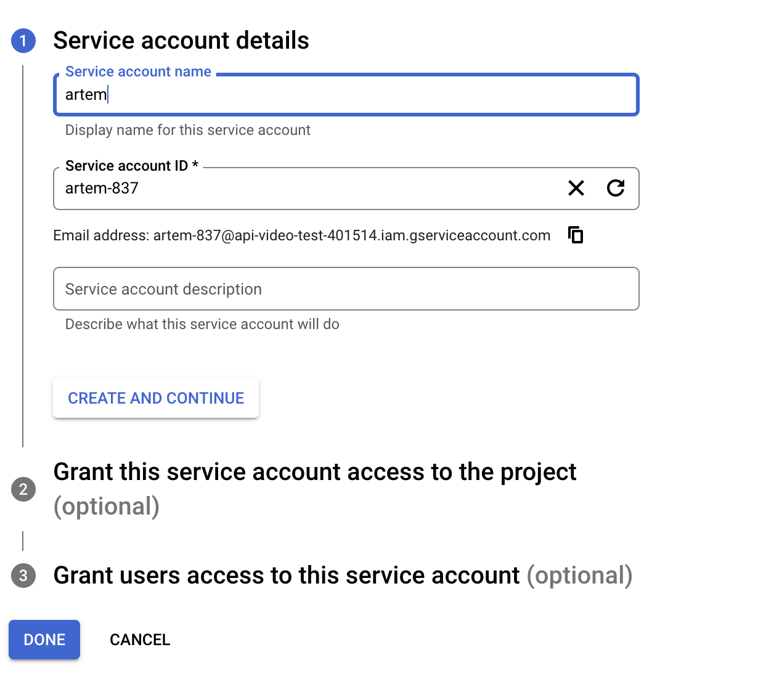Click the 'Display name for this service account' hint
Viewport: 758px width, 700px height.
pos(188,131)
